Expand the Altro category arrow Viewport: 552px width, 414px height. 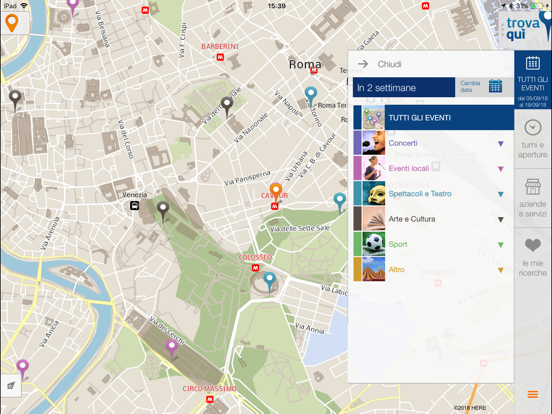pyautogui.click(x=501, y=270)
